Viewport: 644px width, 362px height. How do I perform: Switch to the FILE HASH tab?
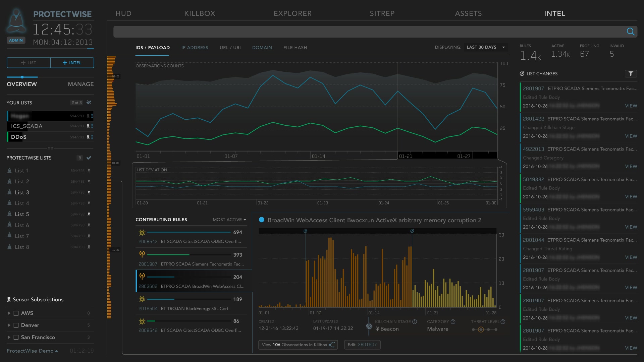pos(295,48)
